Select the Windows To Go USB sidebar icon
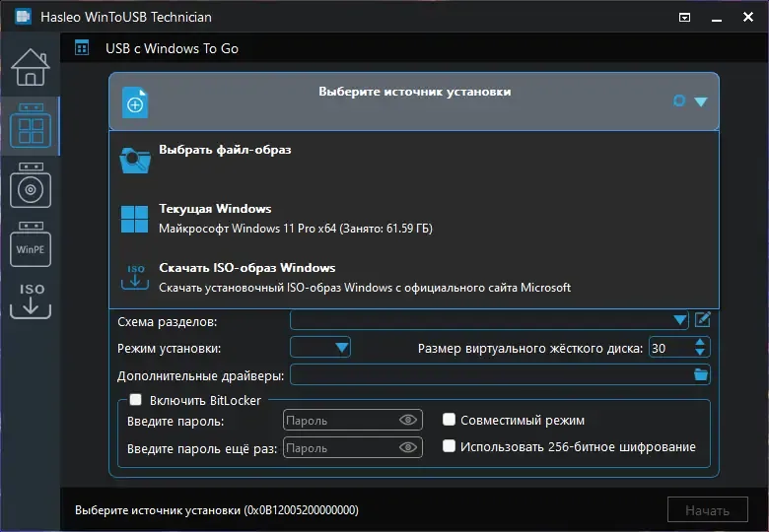Image resolution: width=769 pixels, height=532 pixels. (30, 126)
